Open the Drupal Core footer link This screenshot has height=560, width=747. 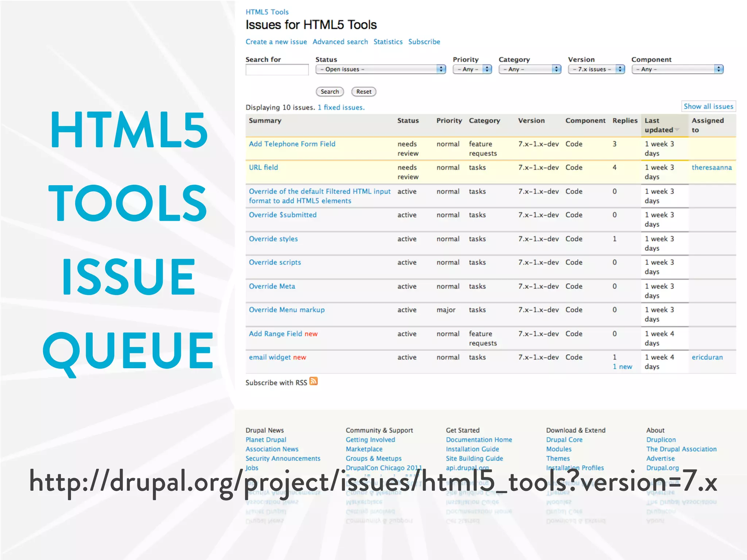coord(564,440)
